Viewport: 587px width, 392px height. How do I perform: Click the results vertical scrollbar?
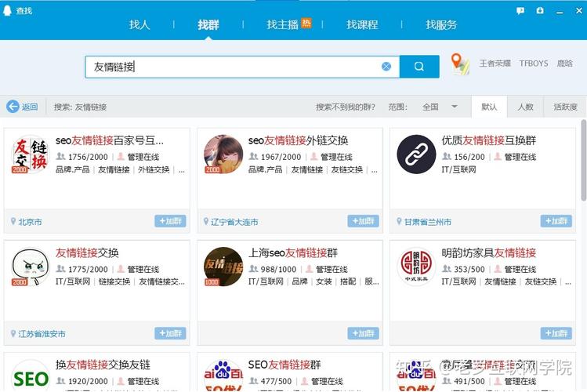coord(584,161)
